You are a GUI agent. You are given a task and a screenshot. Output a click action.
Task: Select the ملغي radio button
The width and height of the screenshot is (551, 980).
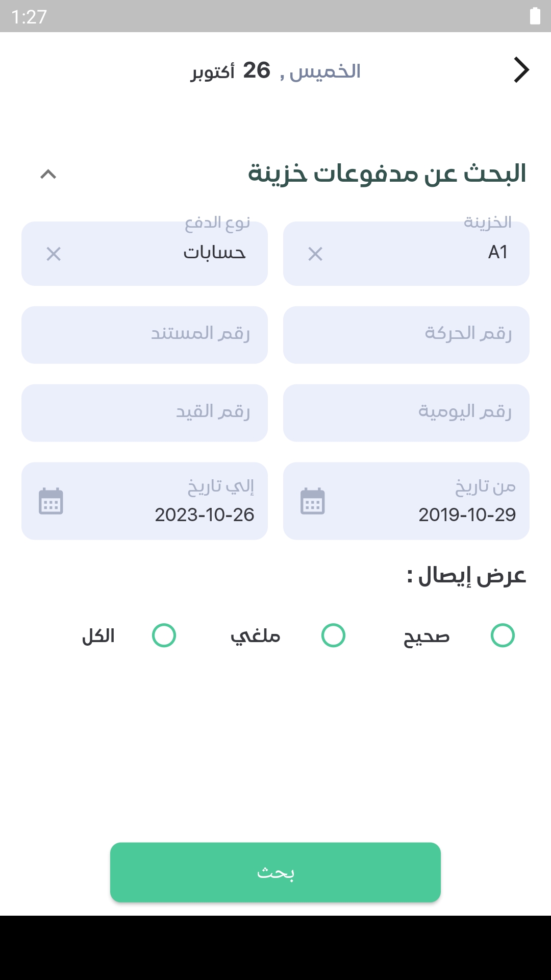333,635
